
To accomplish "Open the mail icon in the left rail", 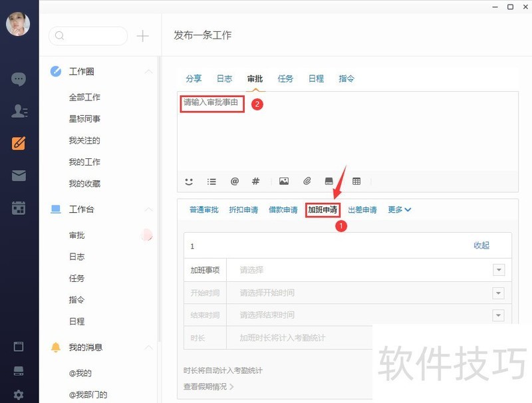I will 18,175.
